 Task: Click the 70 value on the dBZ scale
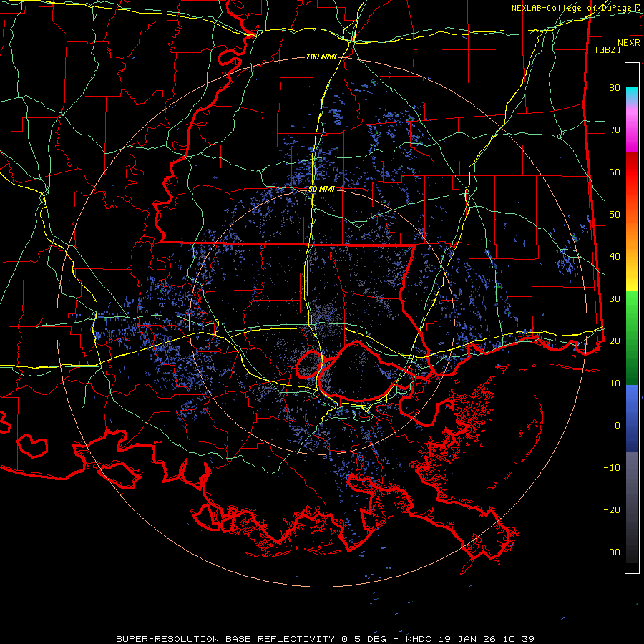tap(615, 130)
